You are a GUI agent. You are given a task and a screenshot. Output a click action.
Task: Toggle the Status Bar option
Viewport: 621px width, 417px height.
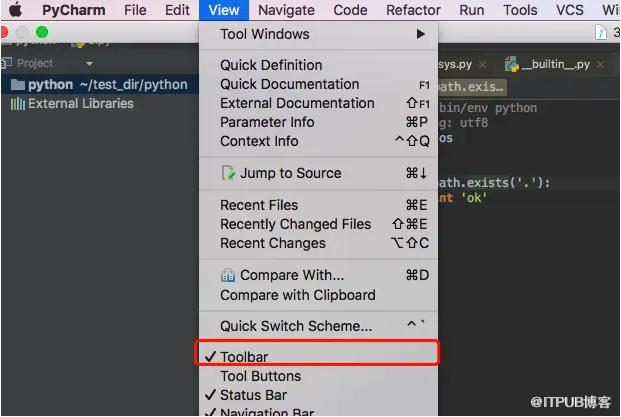(318, 395)
